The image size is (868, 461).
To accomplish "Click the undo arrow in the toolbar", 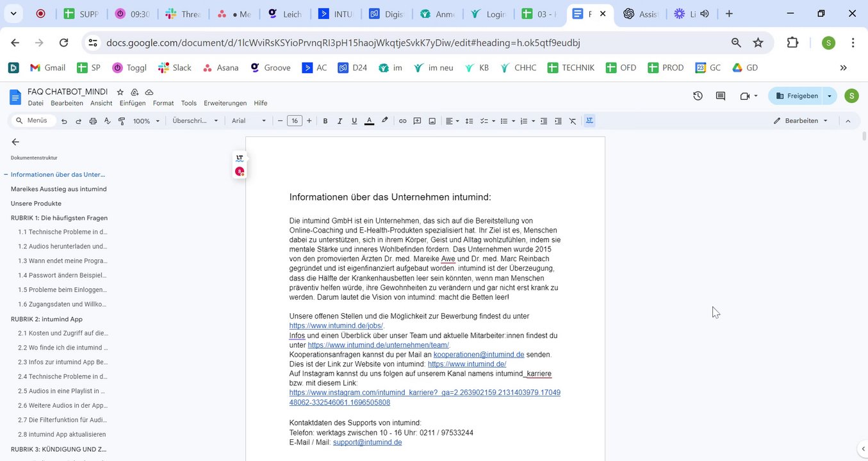I will tap(64, 121).
